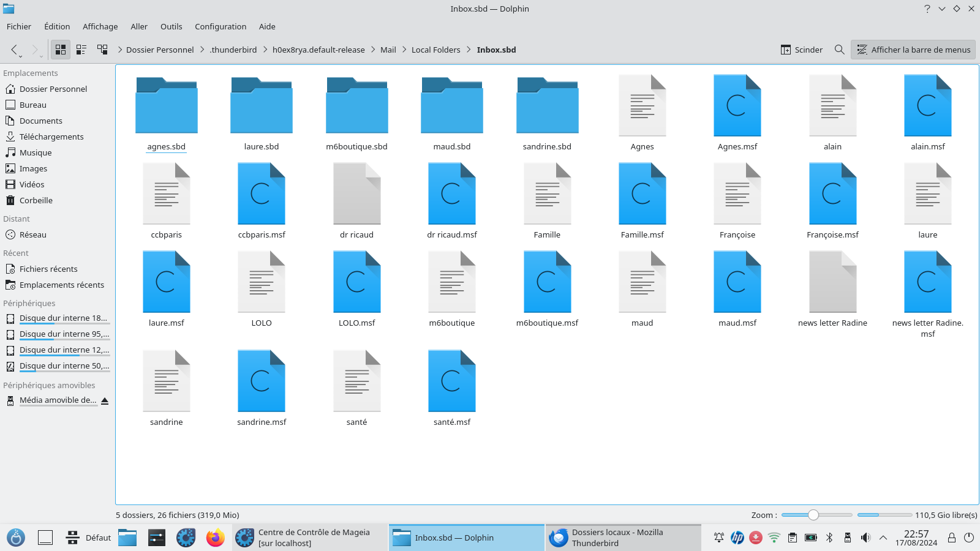
Task: Expand chevron before Dossier Personnel breadcrumb
Action: [119, 50]
